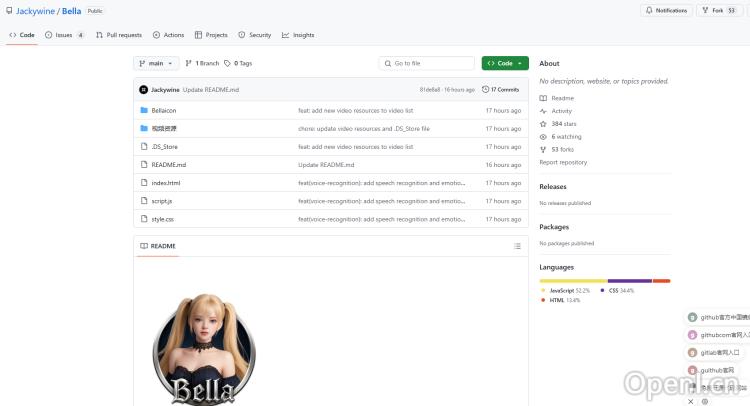Screen dimensions: 750x406
Task: Open the Fork repository button
Action: [x=716, y=10]
